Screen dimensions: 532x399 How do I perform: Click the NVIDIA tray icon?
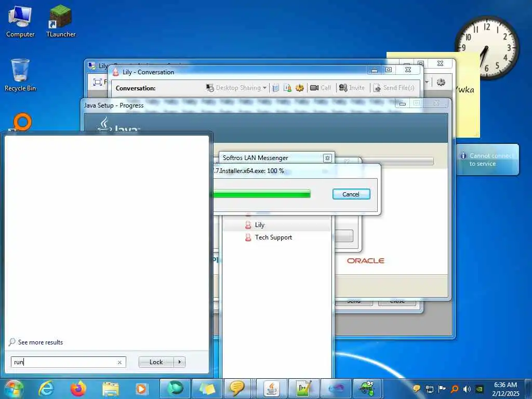click(480, 389)
